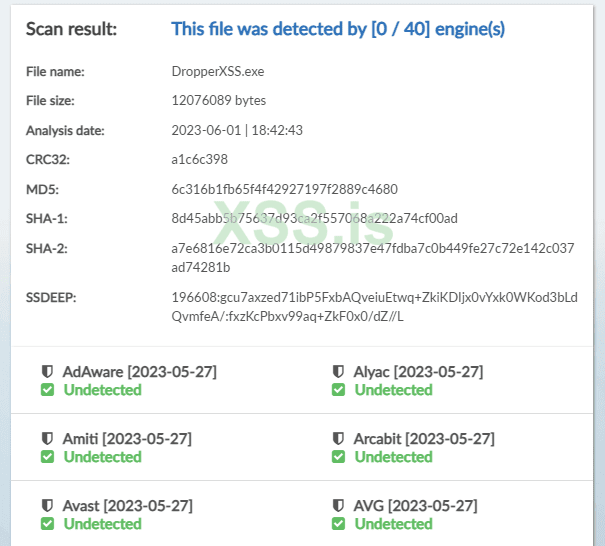Image resolution: width=605 pixels, height=546 pixels.
Task: Click the green check under Amiti
Action: (x=47, y=457)
